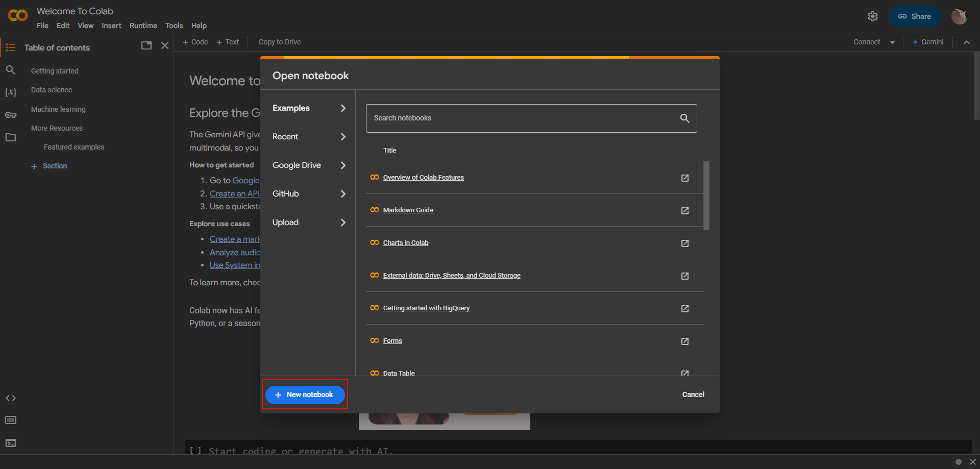Screen dimensions: 980x469
Task: Click Colab icon beside Forms
Action: coord(375,340)
